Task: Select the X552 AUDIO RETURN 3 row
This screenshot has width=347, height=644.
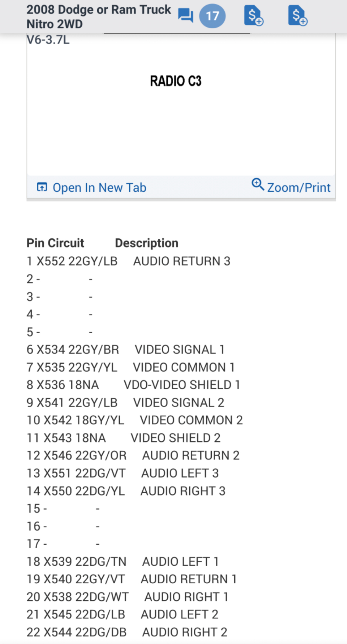Action: tap(128, 261)
